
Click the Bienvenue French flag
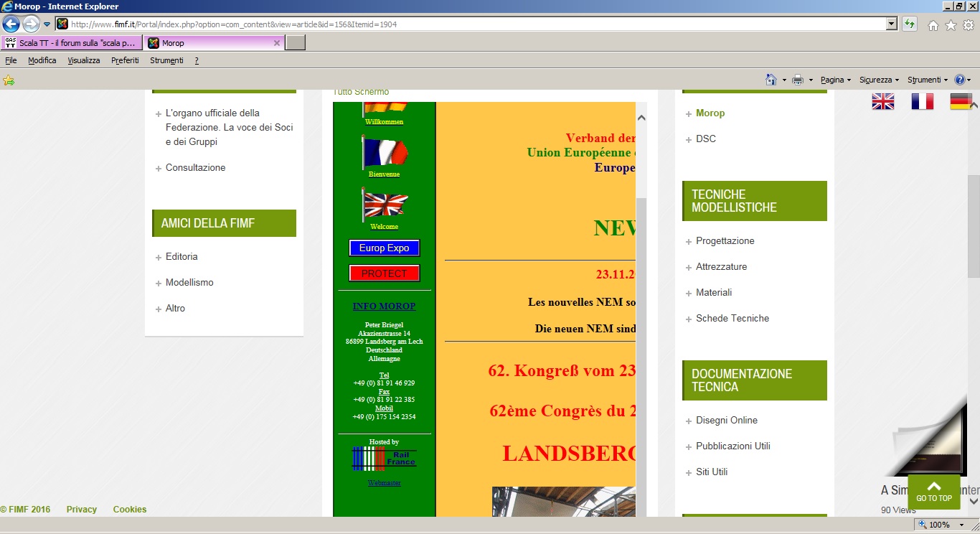point(385,152)
